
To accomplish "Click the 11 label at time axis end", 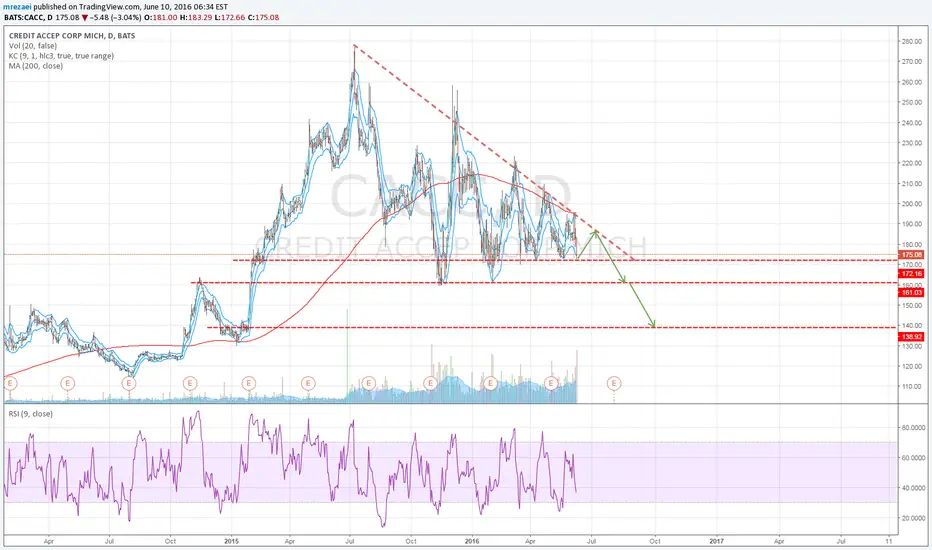I will point(888,541).
